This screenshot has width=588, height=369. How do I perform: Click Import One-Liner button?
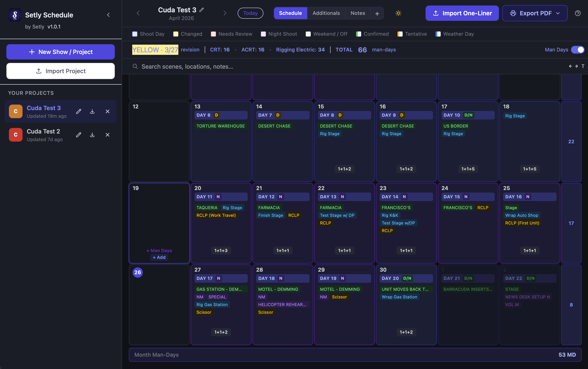[462, 13]
